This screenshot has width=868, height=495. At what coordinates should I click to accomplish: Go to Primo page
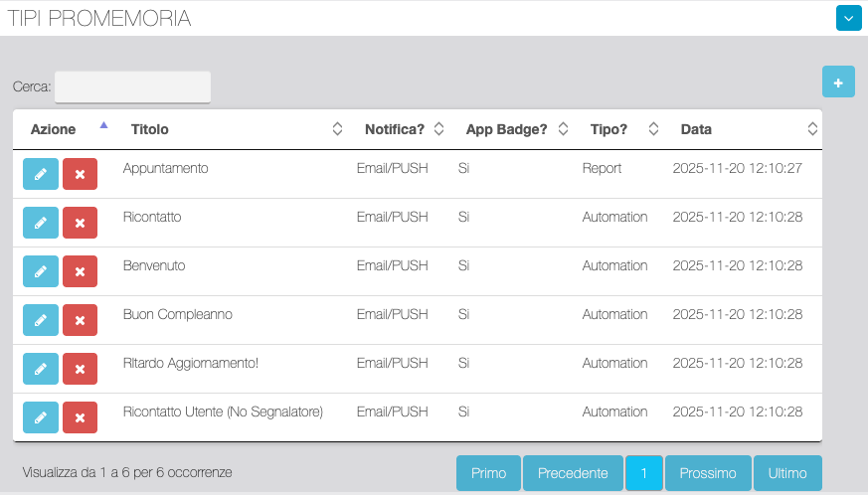488,473
